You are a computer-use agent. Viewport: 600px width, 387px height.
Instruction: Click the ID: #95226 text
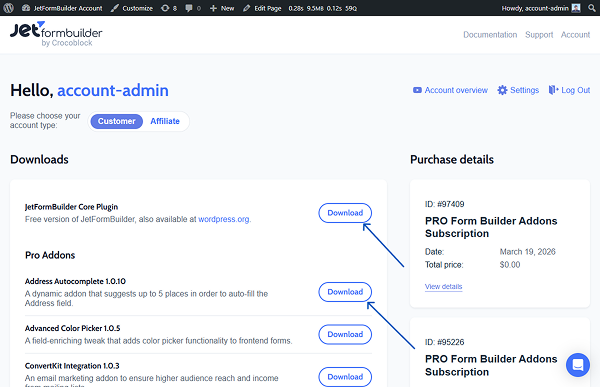point(444,342)
